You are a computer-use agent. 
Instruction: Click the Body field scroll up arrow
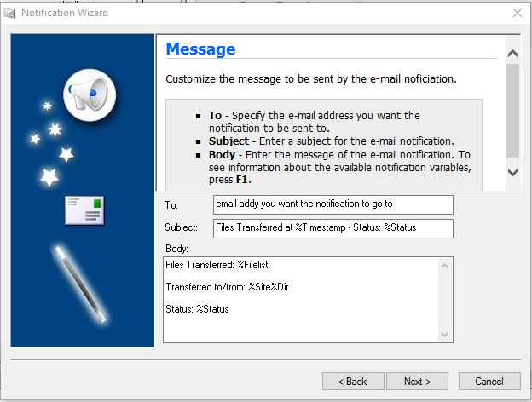click(445, 266)
